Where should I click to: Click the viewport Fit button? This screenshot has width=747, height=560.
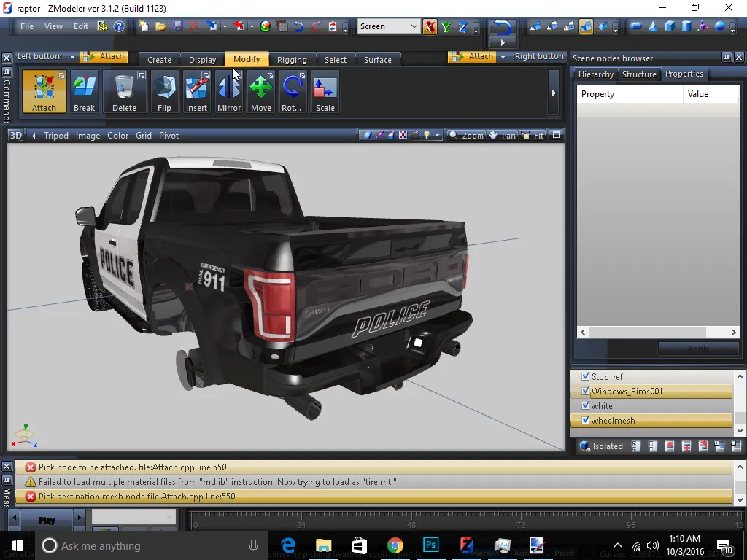533,136
